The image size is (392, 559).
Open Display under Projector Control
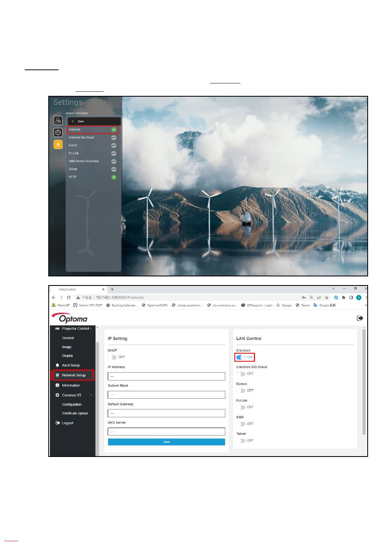coord(68,356)
